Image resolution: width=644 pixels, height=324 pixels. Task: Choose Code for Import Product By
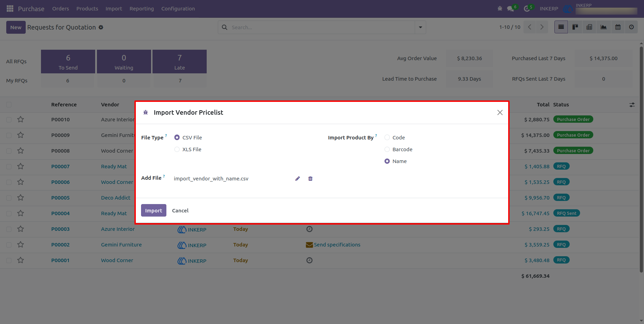point(387,138)
